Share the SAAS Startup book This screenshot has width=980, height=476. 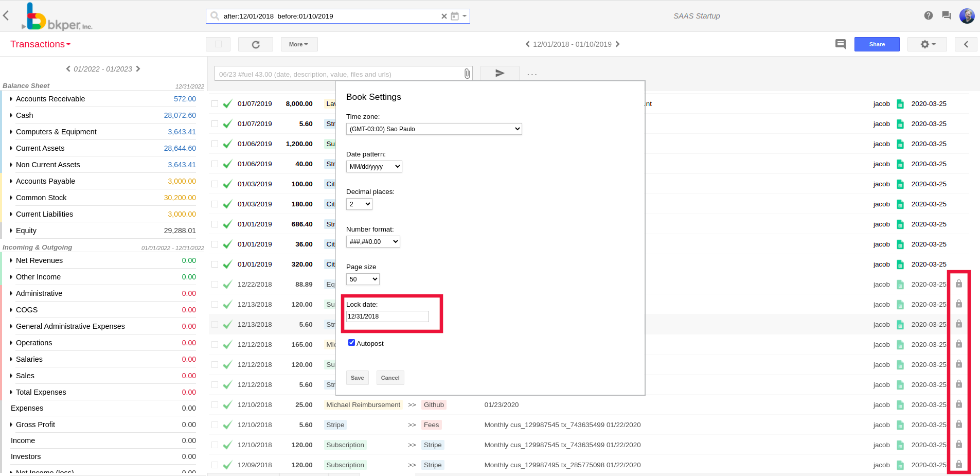coord(877,44)
